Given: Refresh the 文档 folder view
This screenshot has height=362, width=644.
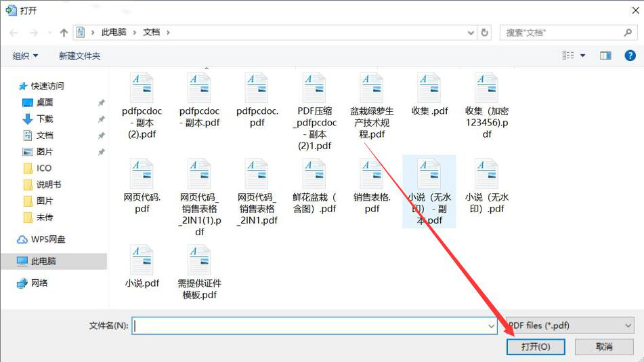Looking at the screenshot, I should point(485,33).
